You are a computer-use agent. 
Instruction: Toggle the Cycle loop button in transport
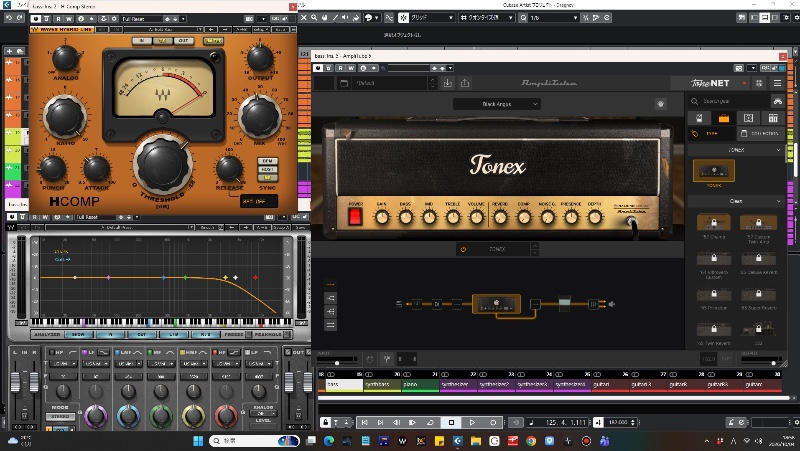pos(430,422)
